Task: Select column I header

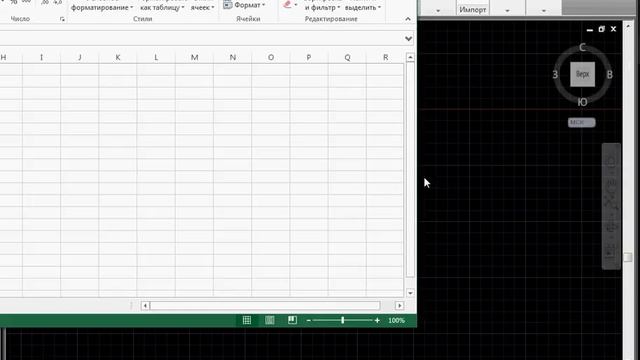Action: click(x=41, y=58)
